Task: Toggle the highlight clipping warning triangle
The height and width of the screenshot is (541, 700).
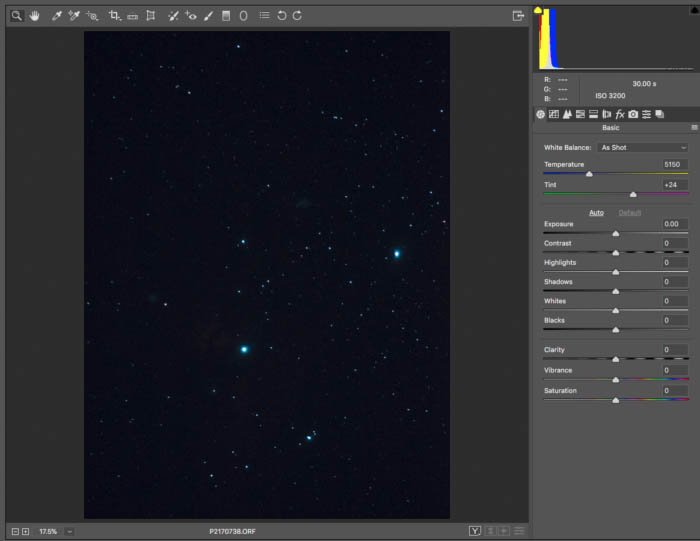Action: pyautogui.click(x=695, y=10)
